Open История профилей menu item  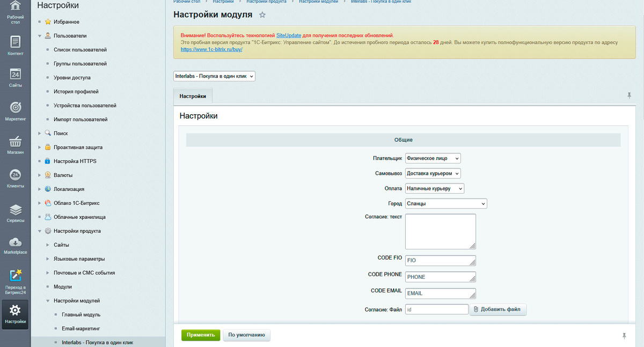[x=76, y=92]
